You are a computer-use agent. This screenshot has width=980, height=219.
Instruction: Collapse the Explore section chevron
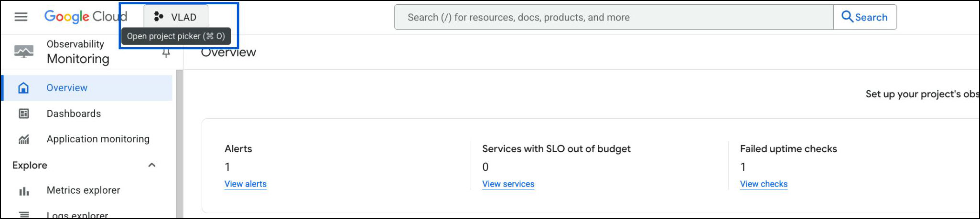tap(152, 165)
